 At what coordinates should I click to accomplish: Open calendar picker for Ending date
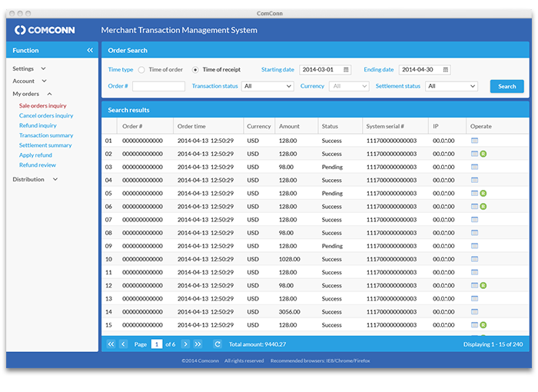446,70
